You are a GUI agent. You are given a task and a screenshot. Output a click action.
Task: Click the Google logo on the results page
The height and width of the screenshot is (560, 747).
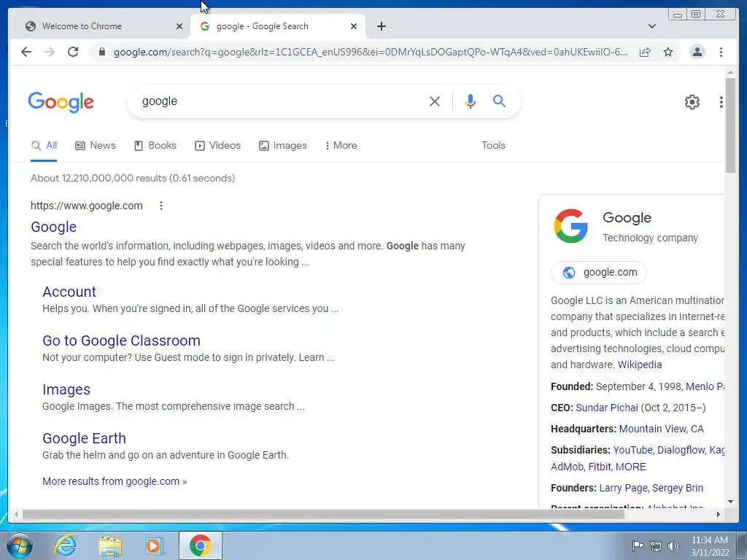(61, 102)
